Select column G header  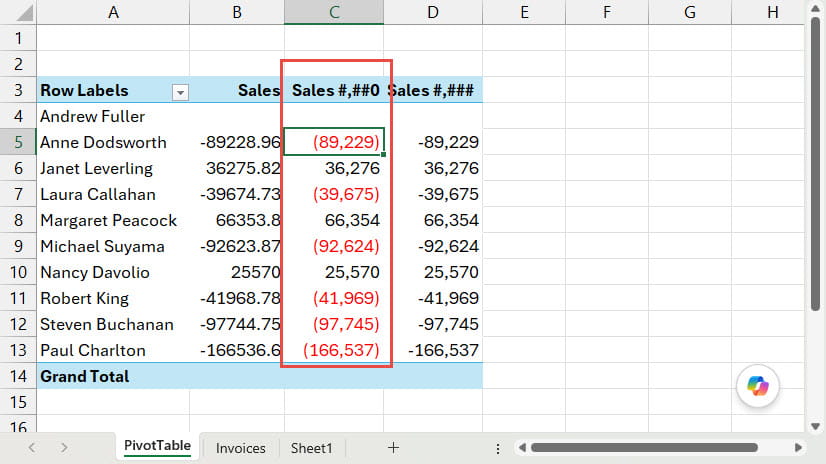[690, 12]
